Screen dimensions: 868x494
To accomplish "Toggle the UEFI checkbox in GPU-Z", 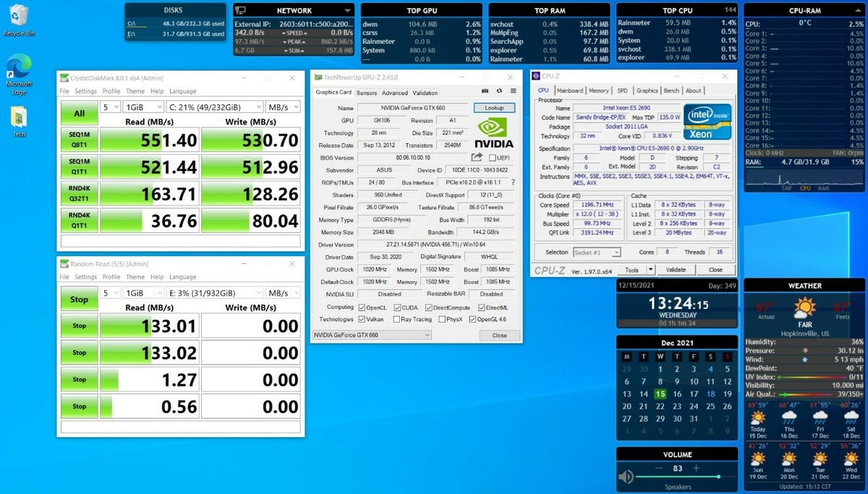I will pos(493,157).
